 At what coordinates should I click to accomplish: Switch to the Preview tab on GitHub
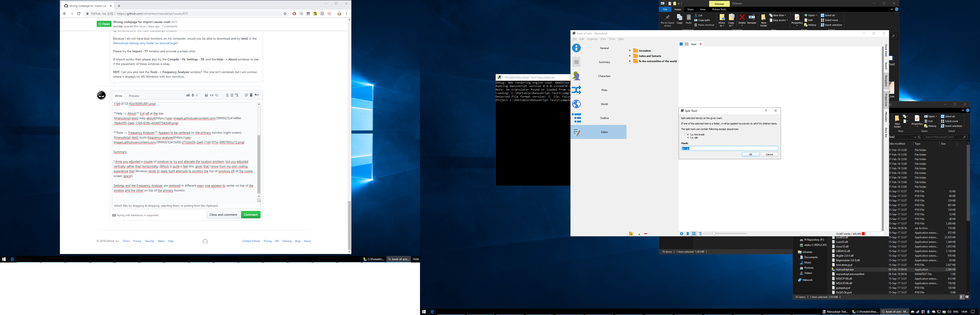pos(134,96)
